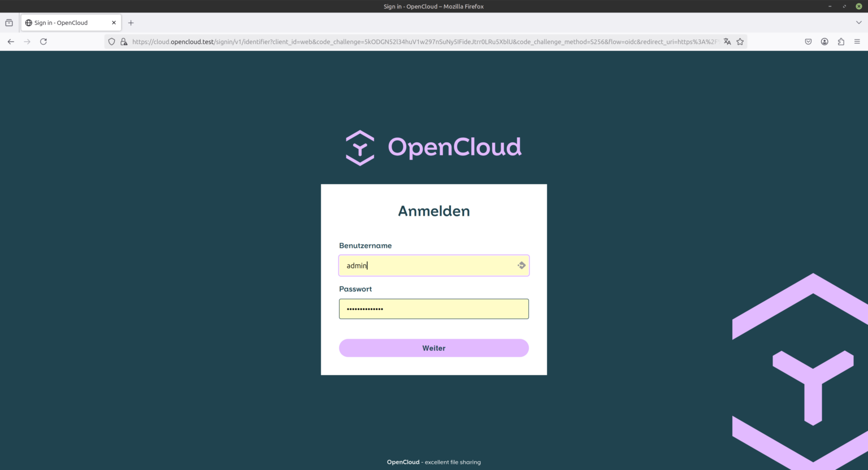The height and width of the screenshot is (470, 868).
Task: Open the Firefox account icon
Action: (x=824, y=41)
